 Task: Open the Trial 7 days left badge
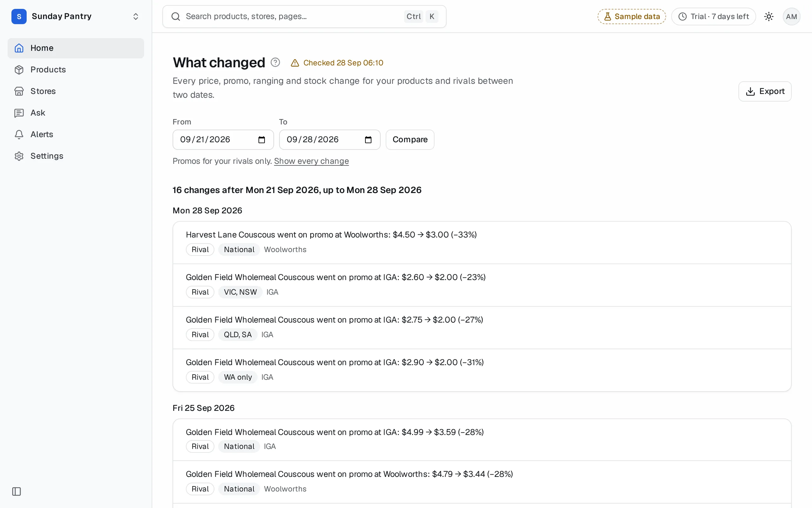pyautogui.click(x=713, y=17)
